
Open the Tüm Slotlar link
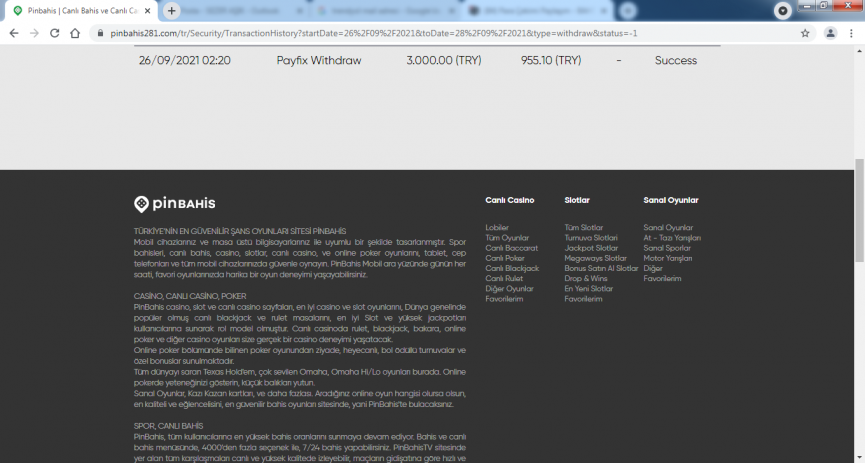click(584, 227)
